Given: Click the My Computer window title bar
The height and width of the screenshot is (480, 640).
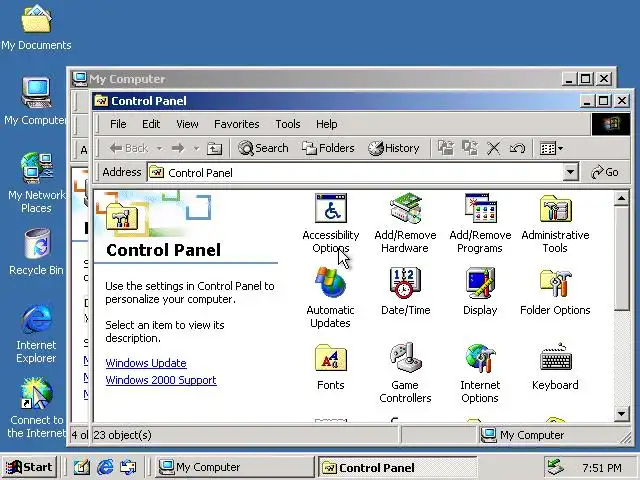Looking at the screenshot, I should point(318,78).
